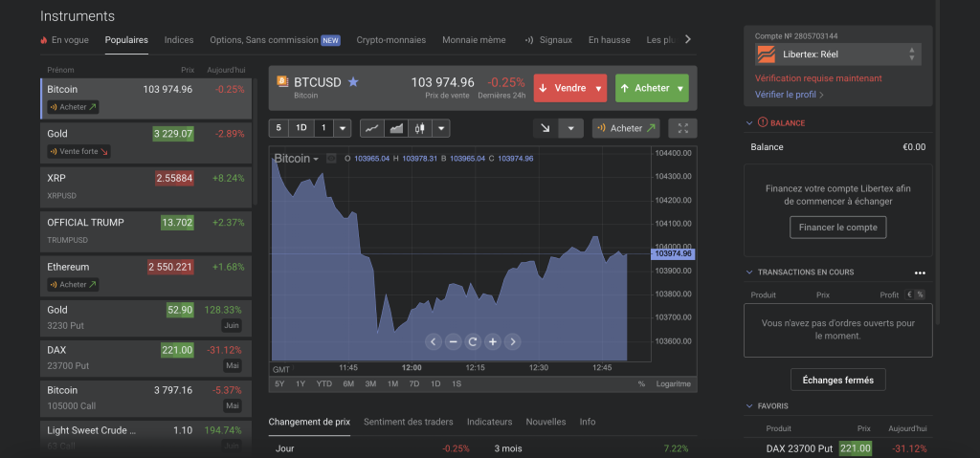Set chart range to YTD
Viewport: 980px width, 458px height.
pos(323,383)
